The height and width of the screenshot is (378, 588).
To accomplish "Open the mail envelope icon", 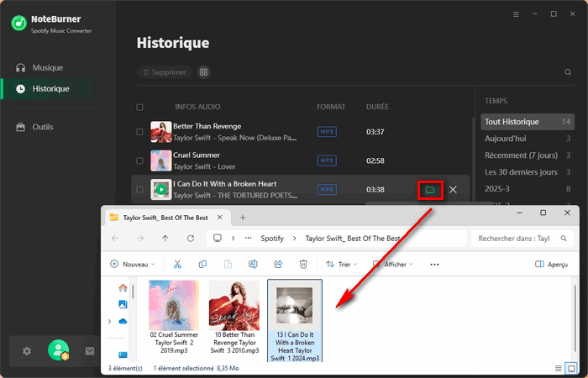I will [x=90, y=351].
